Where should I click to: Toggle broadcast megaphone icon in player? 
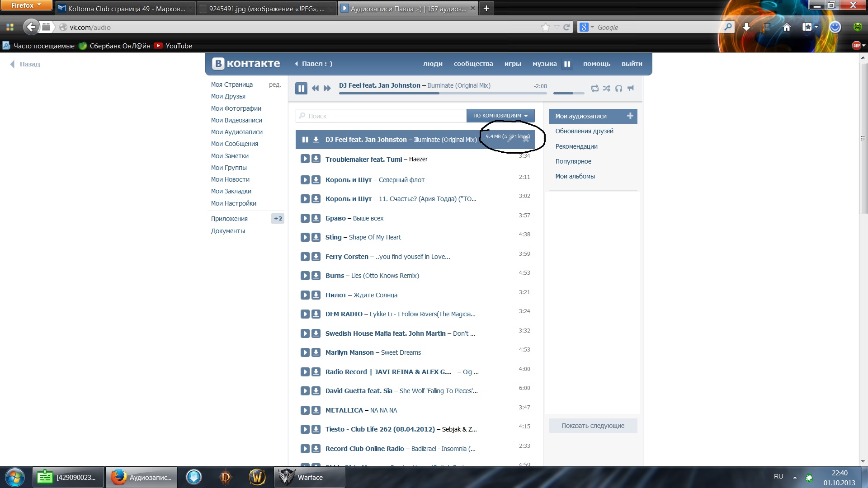click(631, 88)
